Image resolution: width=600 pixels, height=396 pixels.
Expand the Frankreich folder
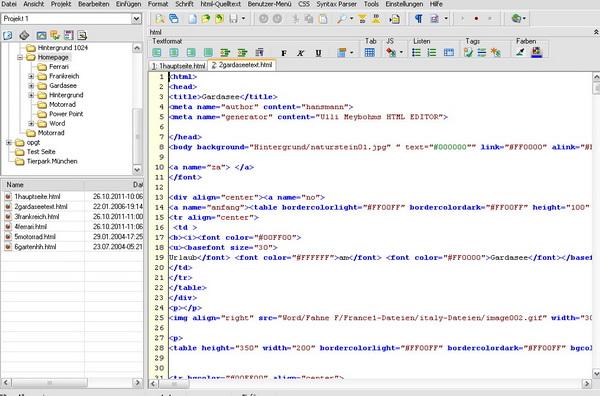tap(31, 76)
